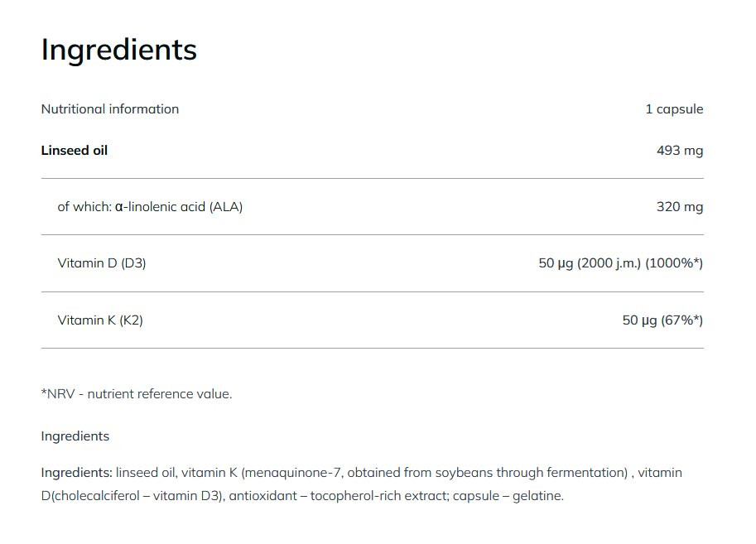The height and width of the screenshot is (544, 756).
Task: Select the Vitamin D (D3) row label
Action: point(102,263)
